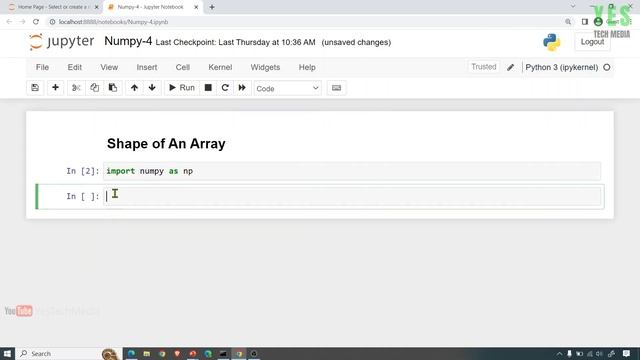
Task: Close the Numpy-4 browser tab
Action: 196,7
